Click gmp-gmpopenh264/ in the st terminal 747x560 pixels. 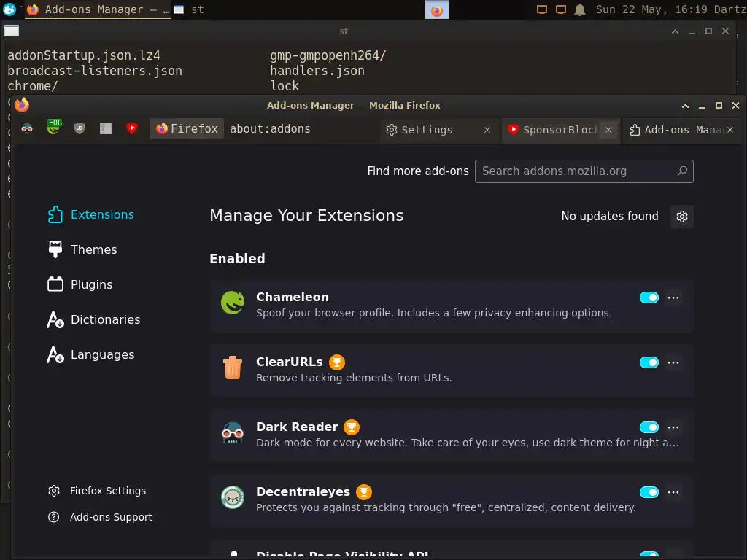pyautogui.click(x=328, y=55)
